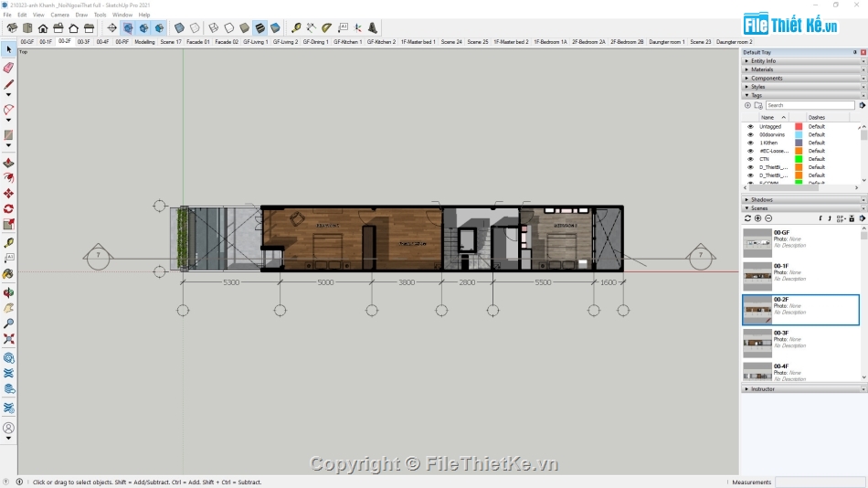Click Update Scene refresh icon
This screenshot has height=488, width=868.
748,218
